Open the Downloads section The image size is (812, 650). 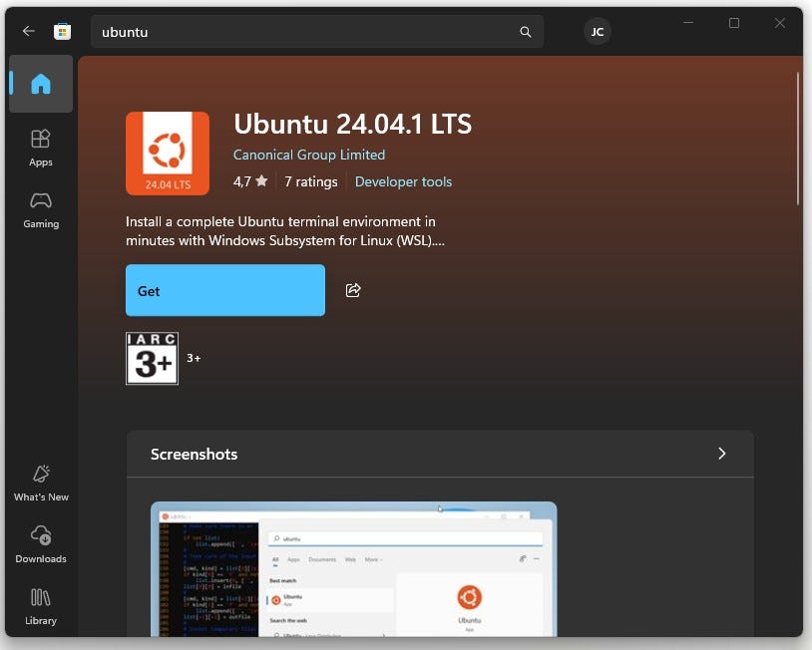pyautogui.click(x=41, y=545)
